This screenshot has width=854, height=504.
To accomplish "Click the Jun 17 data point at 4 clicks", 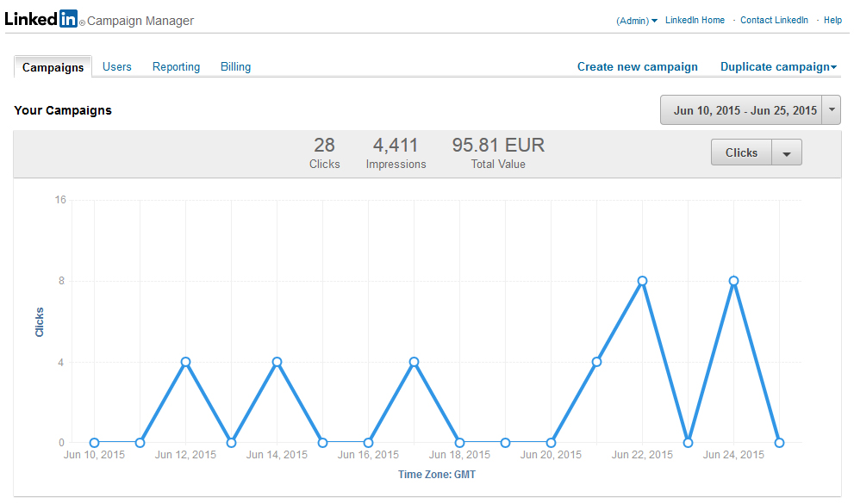I will [414, 362].
